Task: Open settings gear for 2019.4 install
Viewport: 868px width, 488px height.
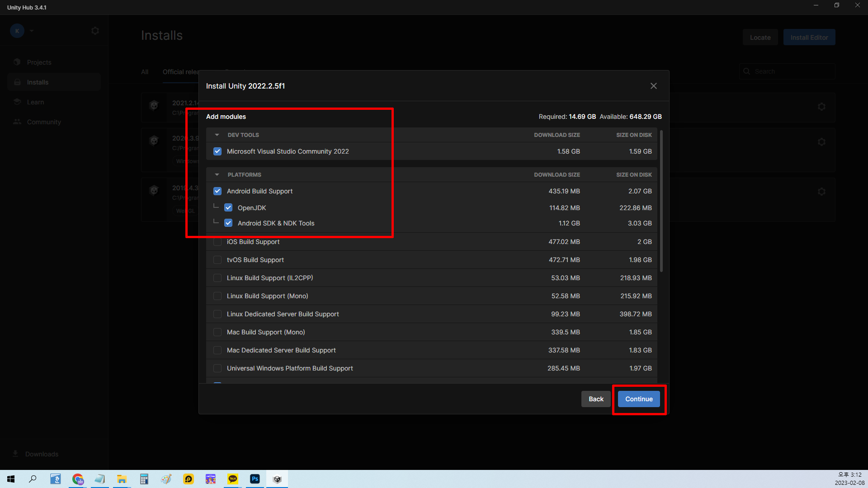Action: click(x=821, y=192)
